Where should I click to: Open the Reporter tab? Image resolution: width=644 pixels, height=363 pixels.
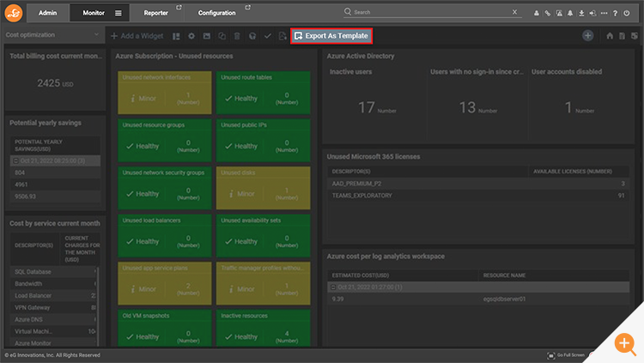[x=155, y=13]
